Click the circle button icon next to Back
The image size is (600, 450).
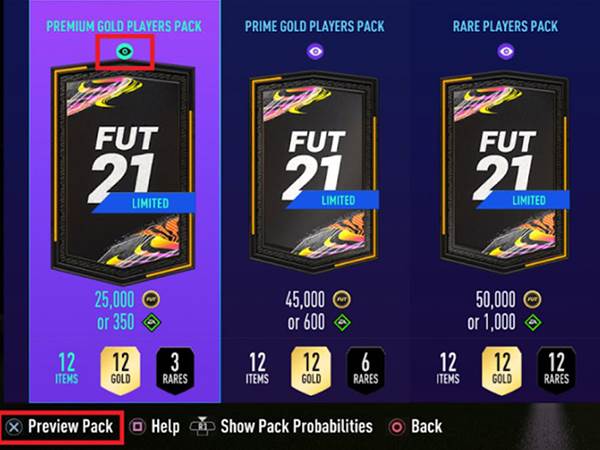[397, 427]
